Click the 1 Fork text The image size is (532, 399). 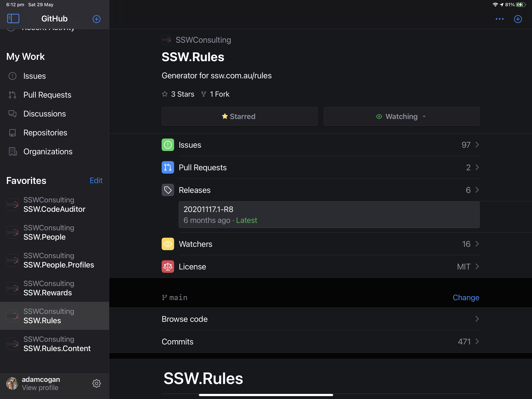click(x=220, y=94)
